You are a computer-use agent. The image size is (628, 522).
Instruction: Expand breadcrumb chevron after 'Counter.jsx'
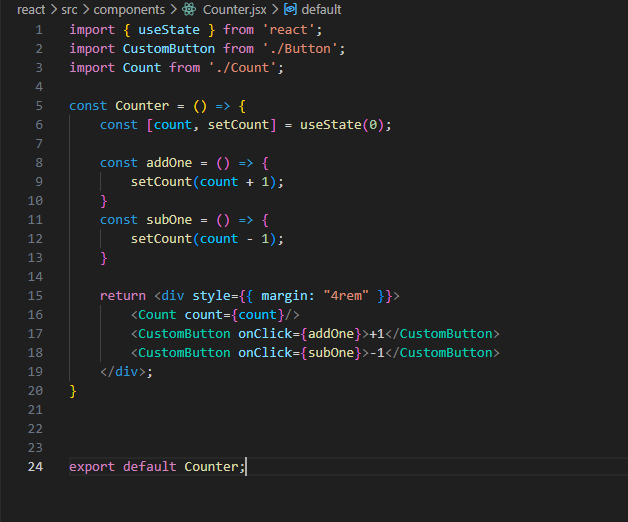(x=275, y=10)
